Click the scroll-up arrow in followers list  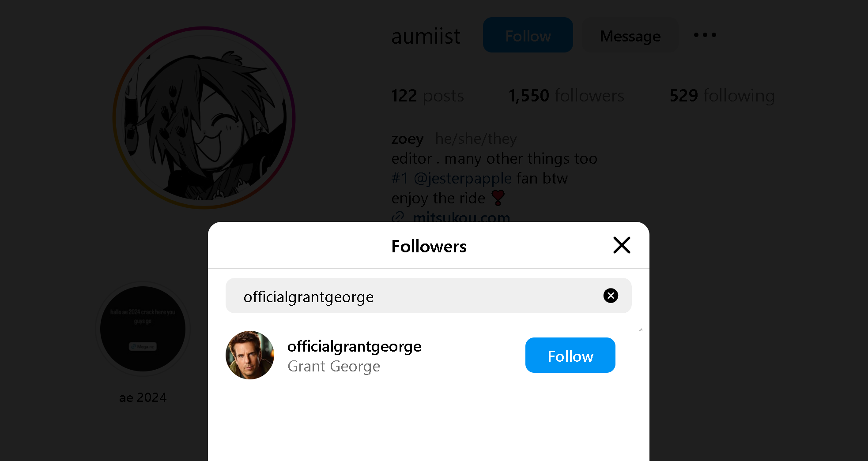point(641,330)
